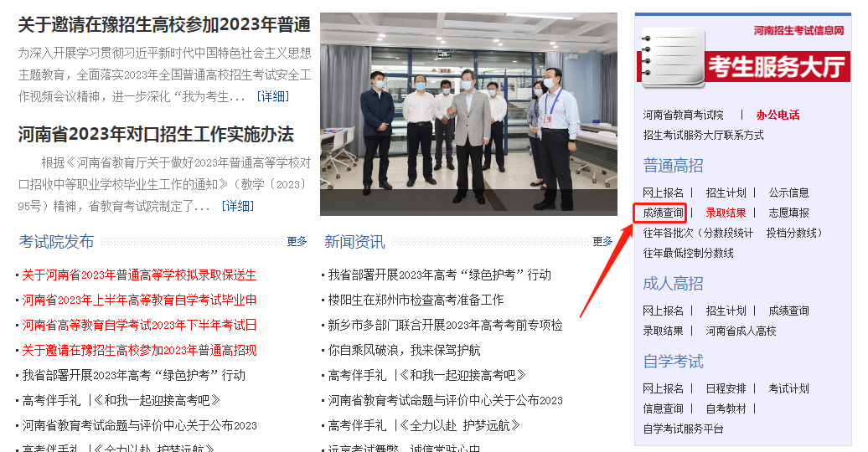Click 成绩查询 under 普通高招
The height and width of the screenshot is (452, 868).
pyautogui.click(x=663, y=213)
